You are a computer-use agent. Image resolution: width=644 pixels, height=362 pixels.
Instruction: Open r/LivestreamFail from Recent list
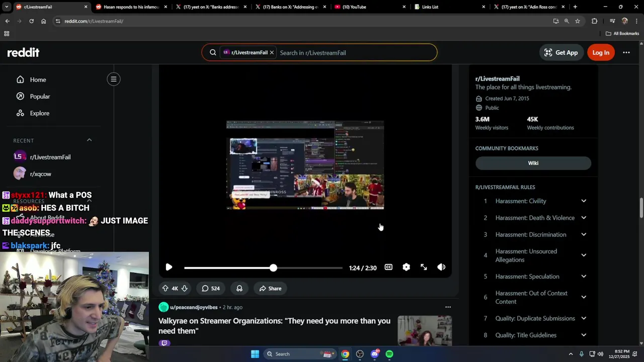[50, 157]
